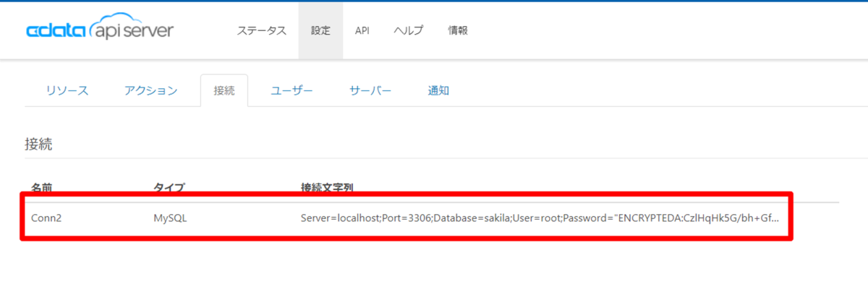Screen dimensions: 868x287
Task: Select the 接続 tab
Action: [224, 90]
